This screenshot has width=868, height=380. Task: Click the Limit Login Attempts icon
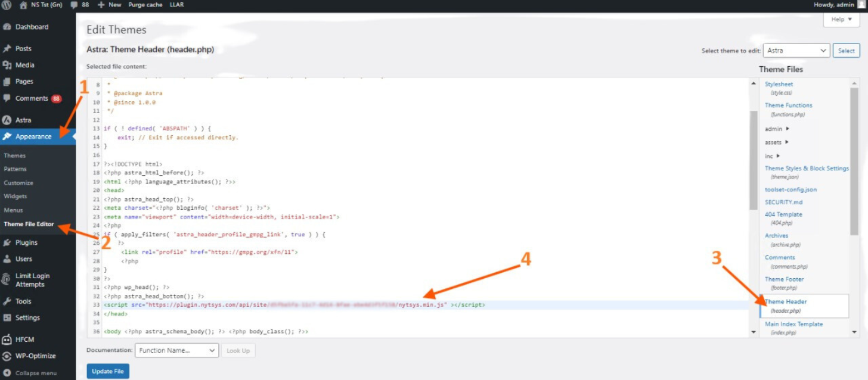(7, 280)
